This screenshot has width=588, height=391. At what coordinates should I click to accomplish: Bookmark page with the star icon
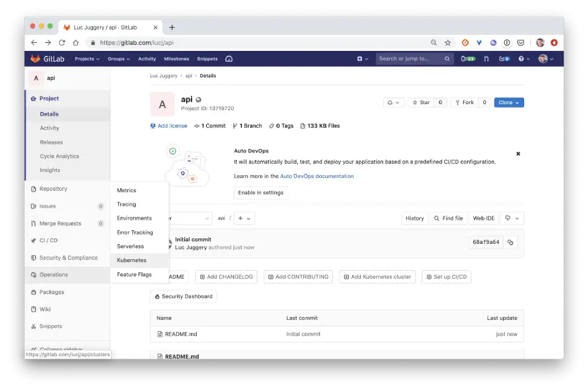click(448, 43)
